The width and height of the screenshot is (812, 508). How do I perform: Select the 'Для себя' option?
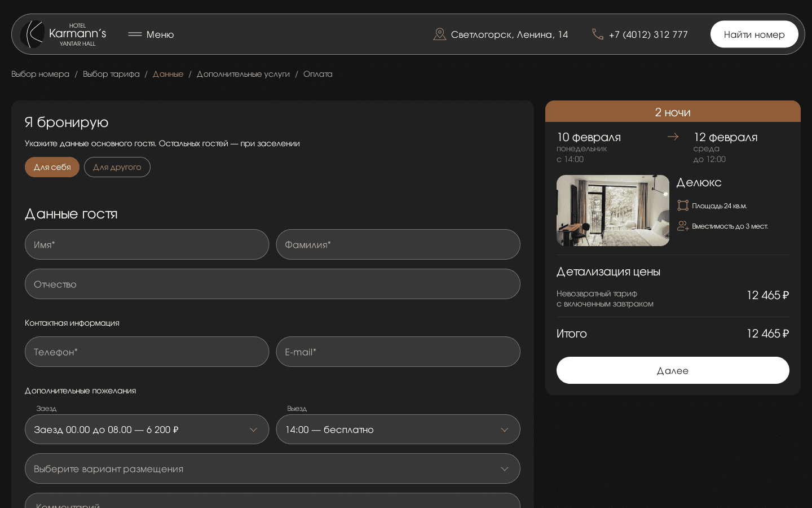[52, 167]
